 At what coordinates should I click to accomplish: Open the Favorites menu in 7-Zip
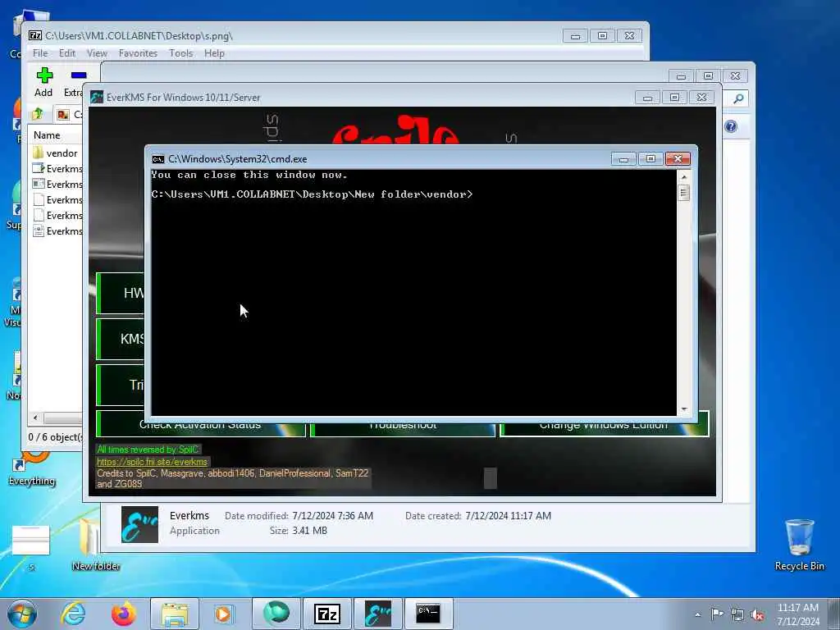click(x=138, y=53)
